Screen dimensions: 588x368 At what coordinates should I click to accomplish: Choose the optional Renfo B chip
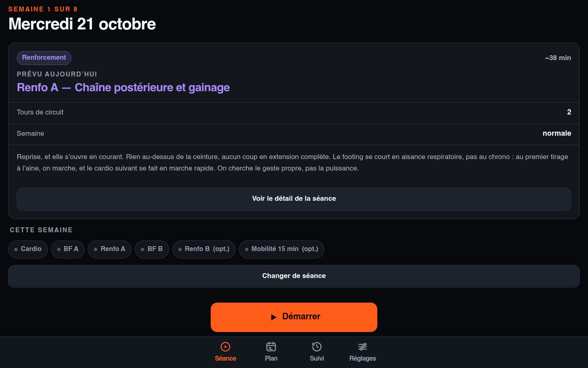pyautogui.click(x=204, y=249)
